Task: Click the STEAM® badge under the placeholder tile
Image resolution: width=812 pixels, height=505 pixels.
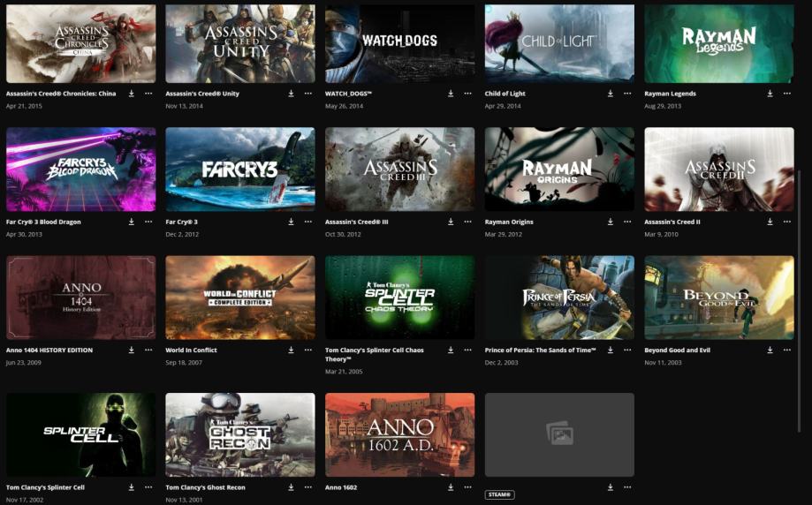Action: click(500, 494)
